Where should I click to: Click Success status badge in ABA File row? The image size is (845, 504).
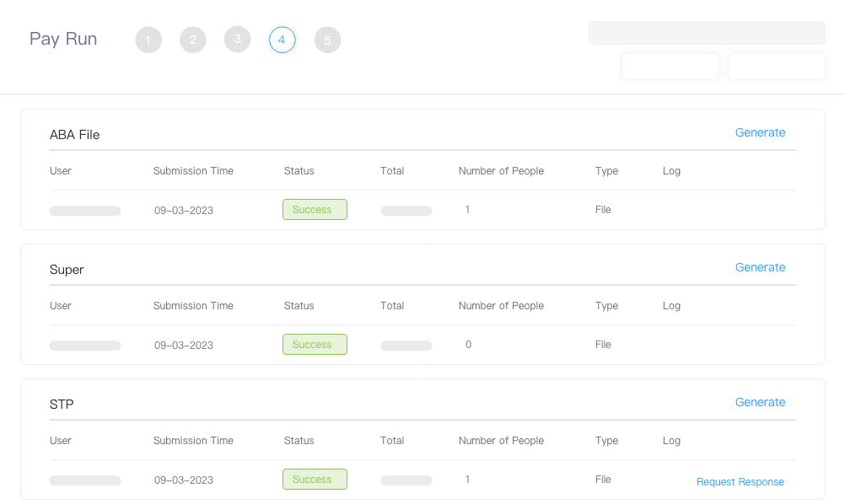(315, 210)
